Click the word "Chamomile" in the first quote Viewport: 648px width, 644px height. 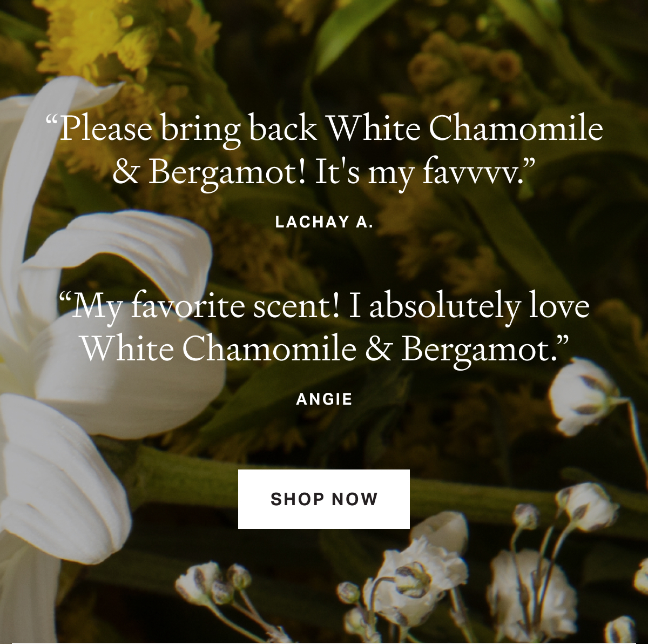516,129
